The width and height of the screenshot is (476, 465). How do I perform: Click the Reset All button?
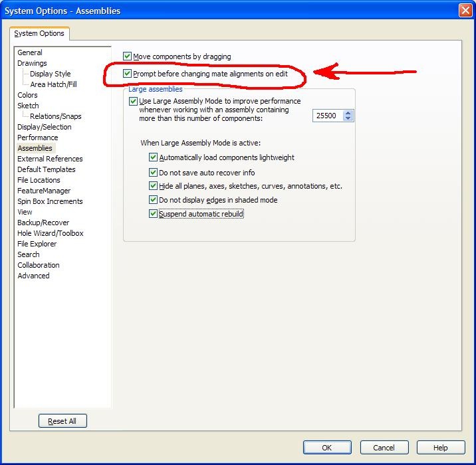click(62, 420)
